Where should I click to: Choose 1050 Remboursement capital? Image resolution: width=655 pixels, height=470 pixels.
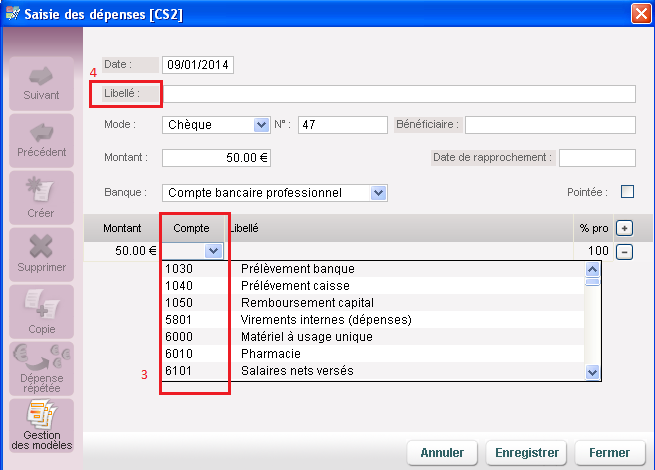[373, 303]
